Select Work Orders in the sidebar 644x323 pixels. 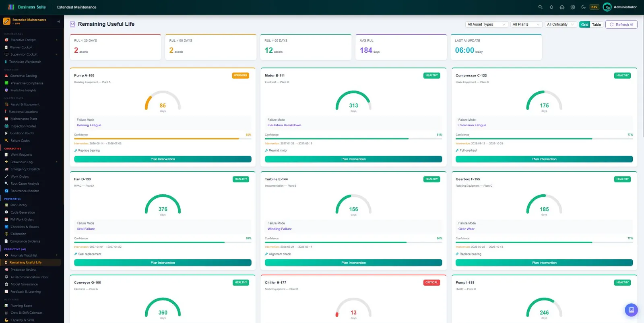click(x=20, y=177)
